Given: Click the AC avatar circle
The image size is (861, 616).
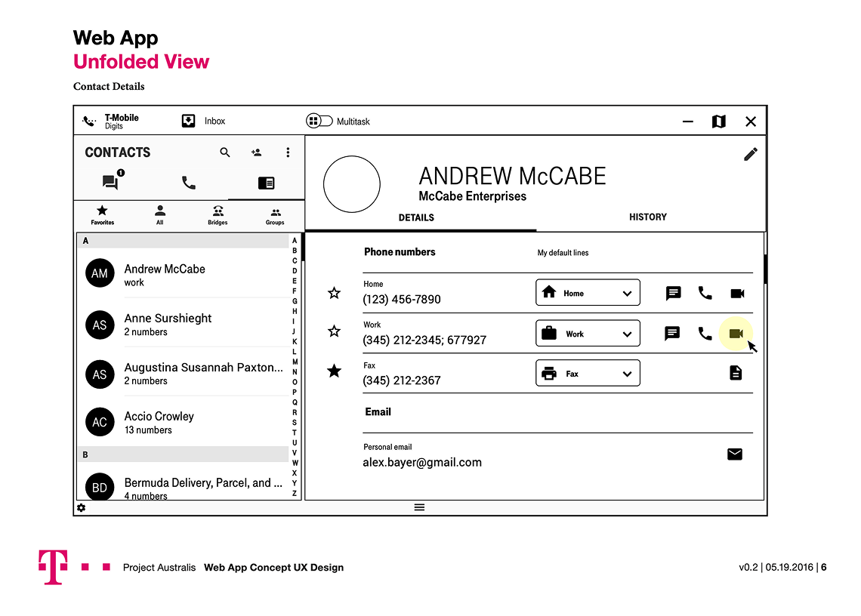Looking at the screenshot, I should click(x=100, y=422).
